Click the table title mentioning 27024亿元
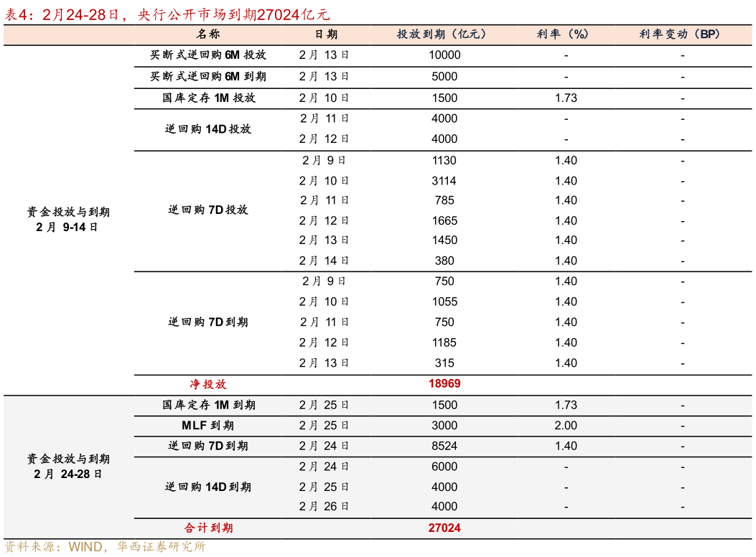The width and height of the screenshot is (756, 557). click(168, 15)
